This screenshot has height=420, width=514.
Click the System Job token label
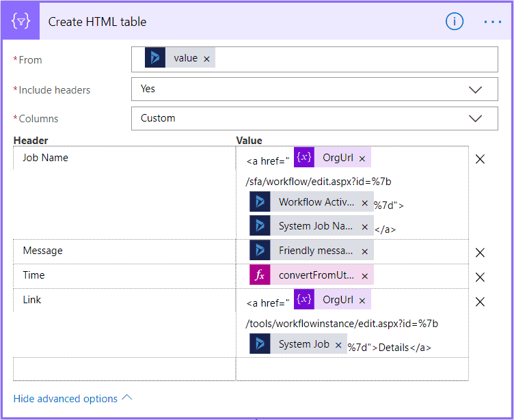(304, 344)
